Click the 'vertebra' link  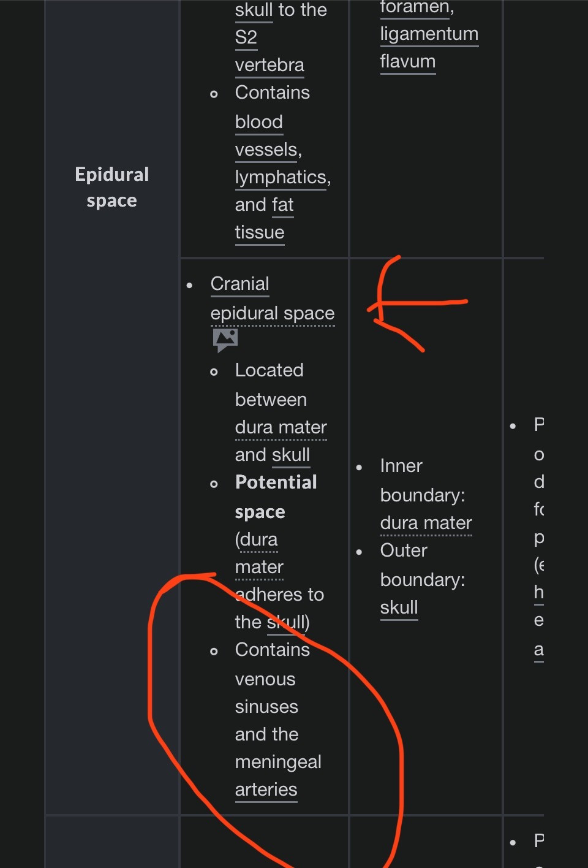[269, 65]
